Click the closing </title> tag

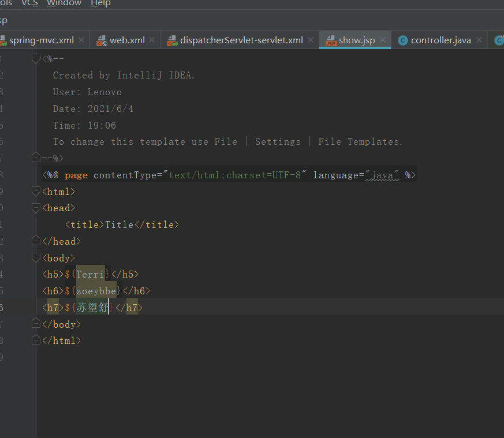(x=156, y=224)
